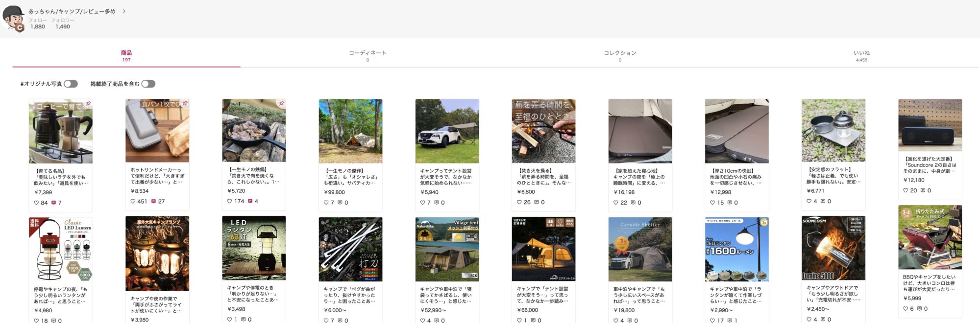Open comments on the ¥8,534 hot sandwich maker

153,201
